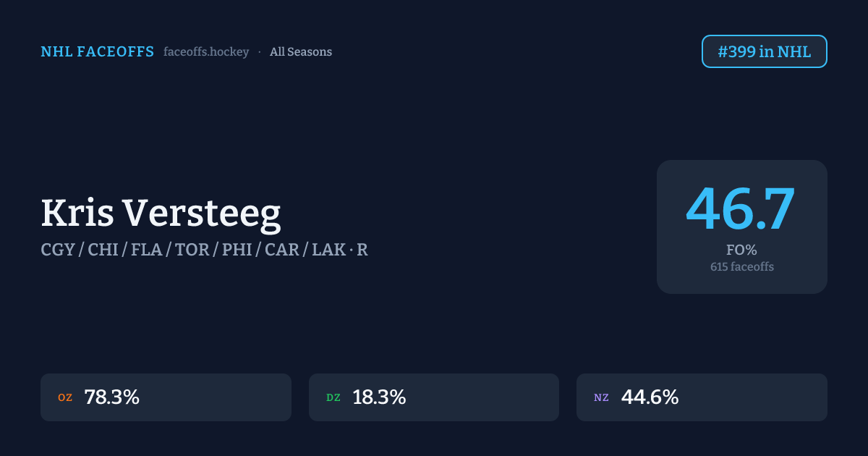Click the orange OZ zone label
Image resolution: width=868 pixels, height=456 pixels.
pos(65,397)
